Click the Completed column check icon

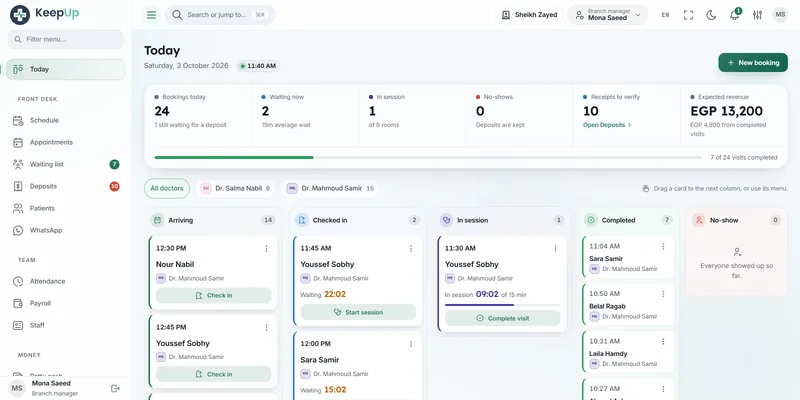pyautogui.click(x=591, y=220)
